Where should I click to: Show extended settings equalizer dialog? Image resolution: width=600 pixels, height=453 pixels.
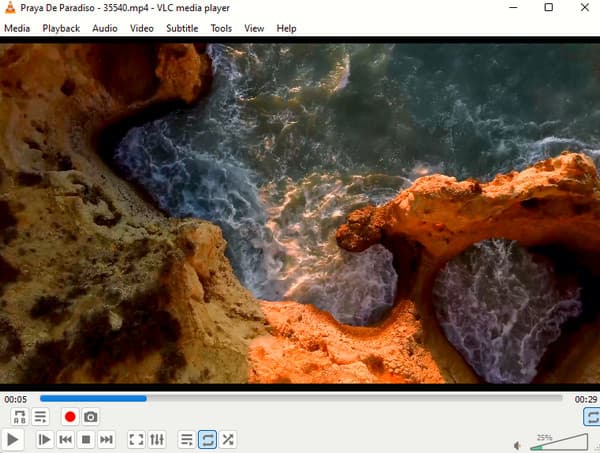tap(157, 440)
